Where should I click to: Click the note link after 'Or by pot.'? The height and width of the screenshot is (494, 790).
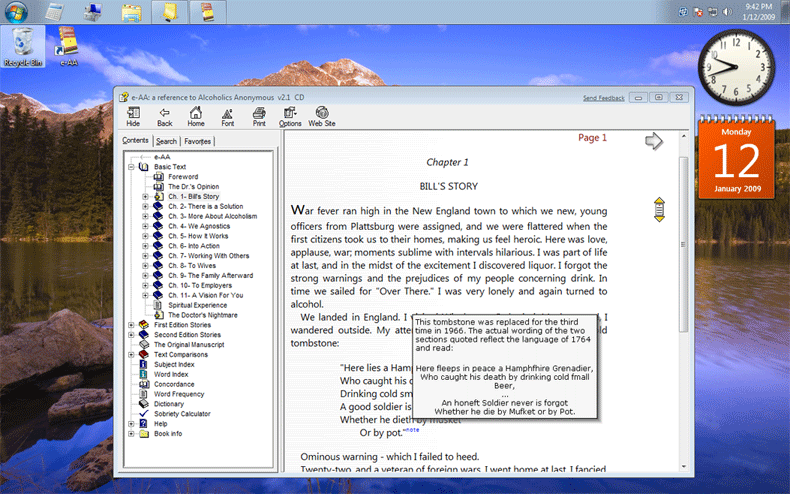(x=412, y=430)
